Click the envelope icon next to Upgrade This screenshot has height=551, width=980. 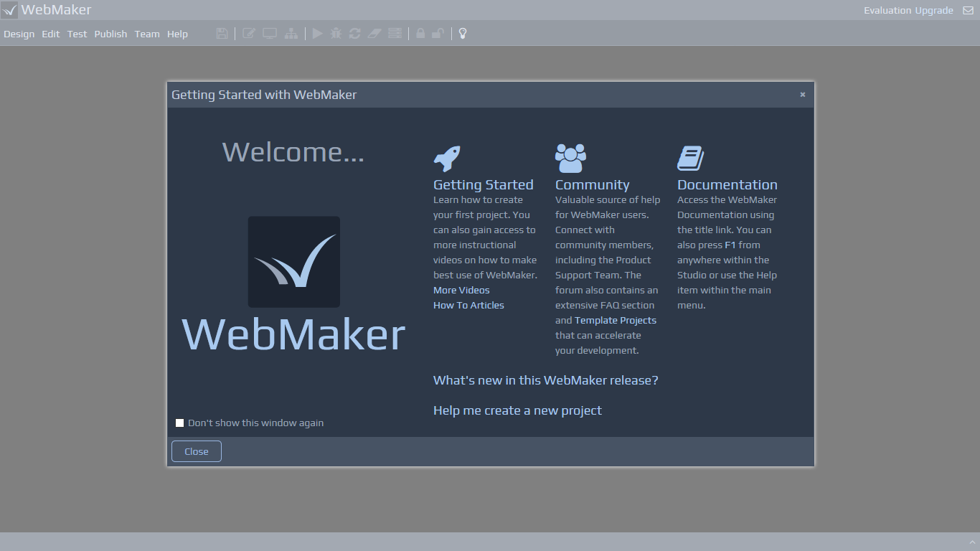[968, 10]
